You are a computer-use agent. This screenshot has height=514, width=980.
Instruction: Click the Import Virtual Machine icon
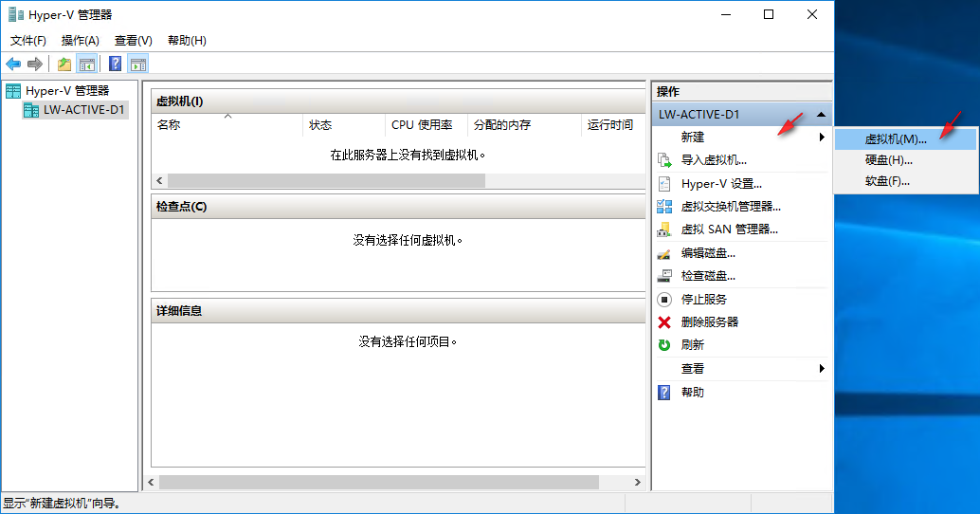pos(664,160)
